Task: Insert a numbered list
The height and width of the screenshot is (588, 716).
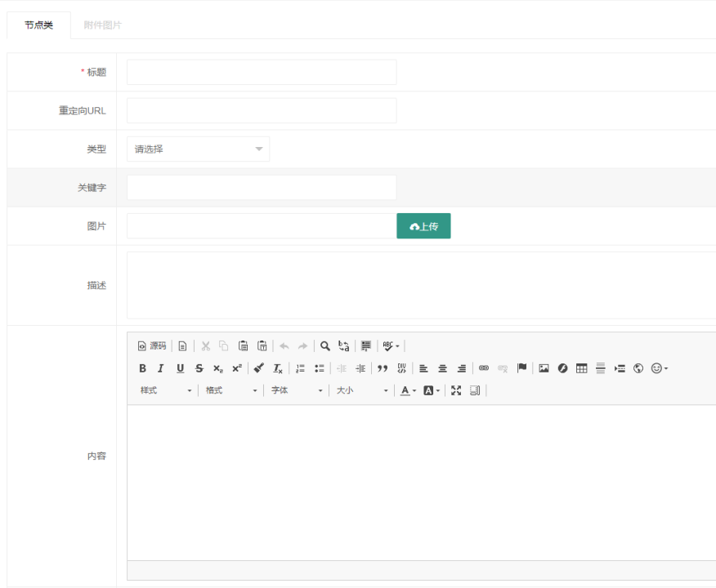Action: click(300, 368)
